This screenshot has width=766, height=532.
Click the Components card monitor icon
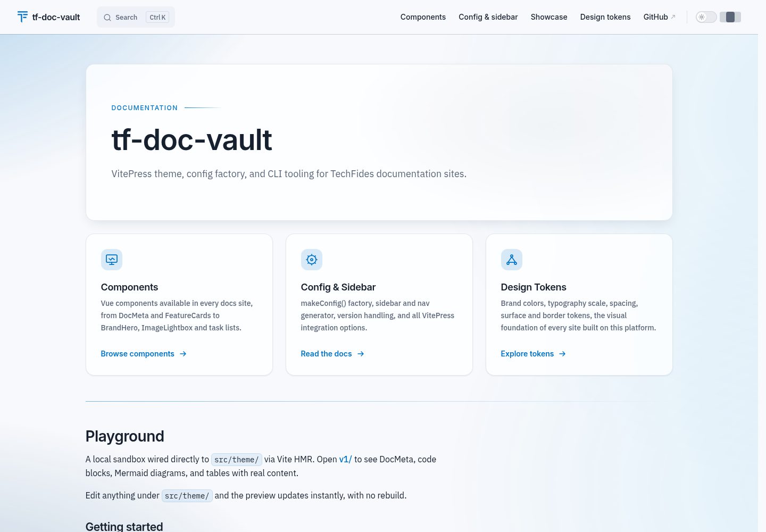click(112, 260)
